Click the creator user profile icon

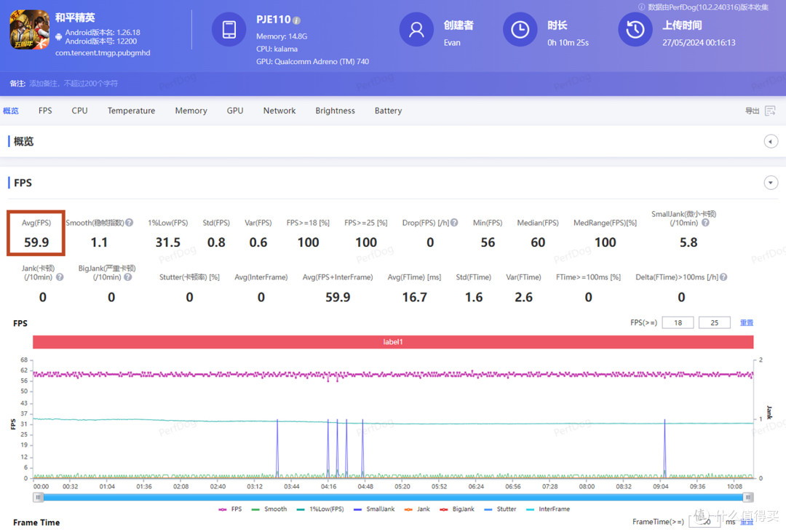(x=416, y=30)
